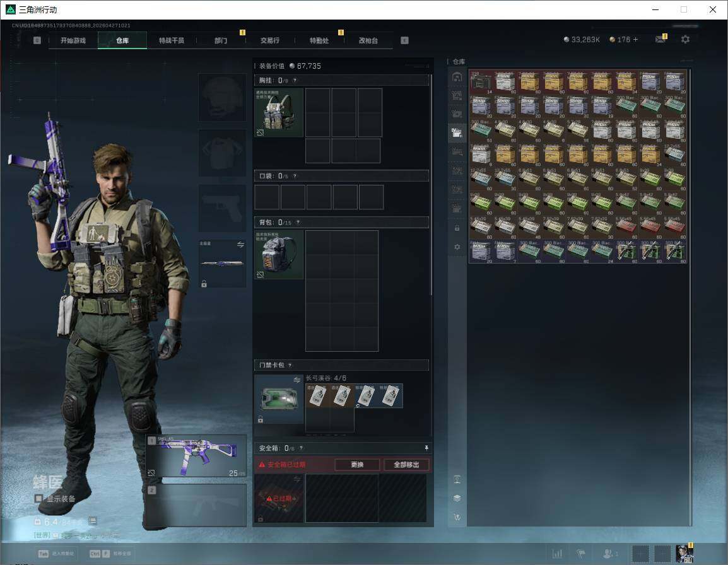Switch to the 特战干员 tab
Viewport: 728px width, 565px height.
[172, 40]
